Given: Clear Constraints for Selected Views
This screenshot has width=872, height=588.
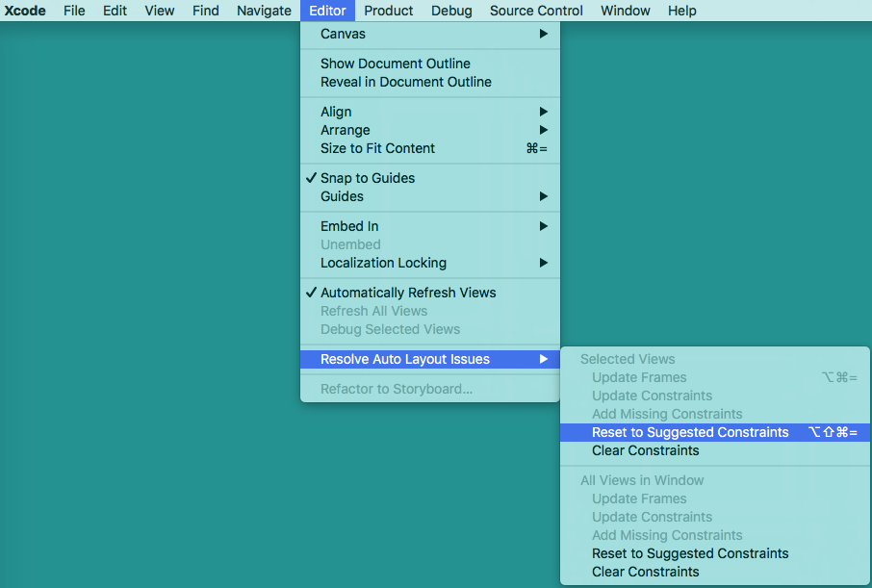Looking at the screenshot, I should point(714,450).
